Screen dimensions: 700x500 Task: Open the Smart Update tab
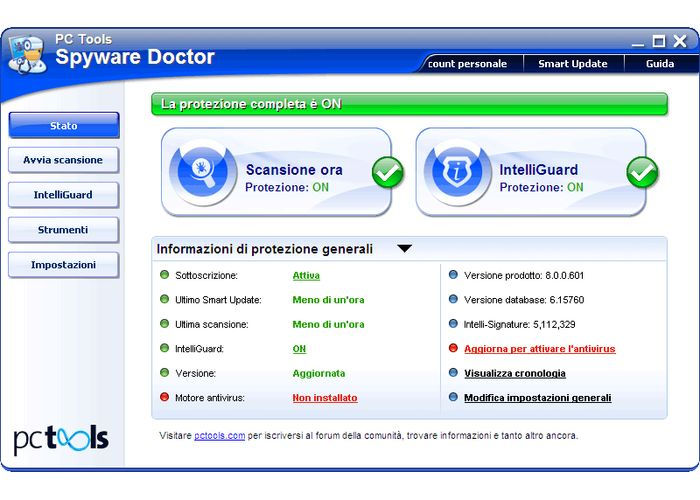[573, 64]
